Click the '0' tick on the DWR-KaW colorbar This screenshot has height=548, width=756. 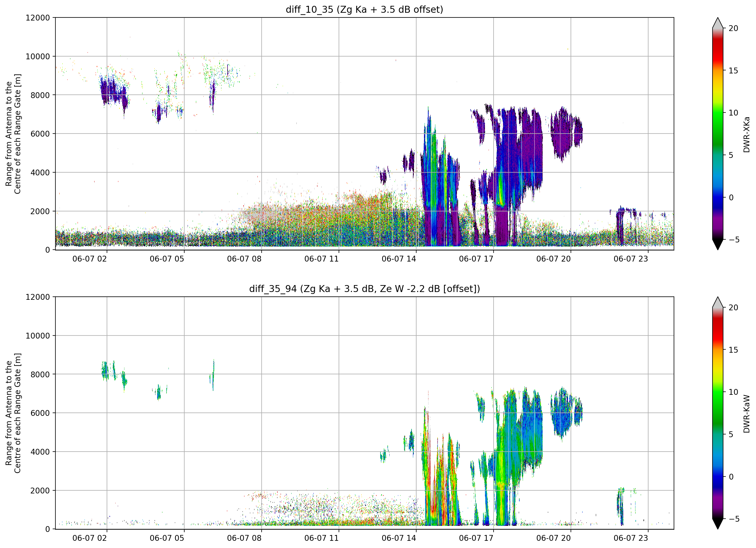[731, 477]
